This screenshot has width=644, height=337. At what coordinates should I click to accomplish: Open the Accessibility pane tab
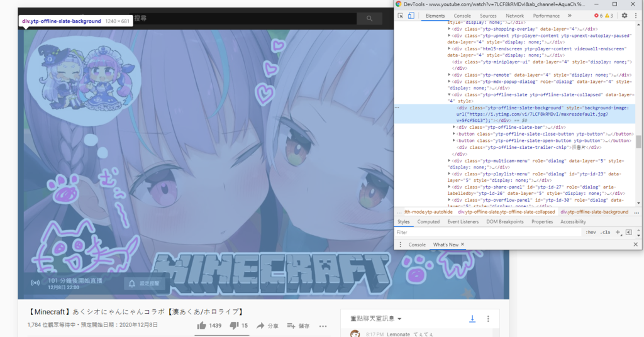click(x=573, y=222)
